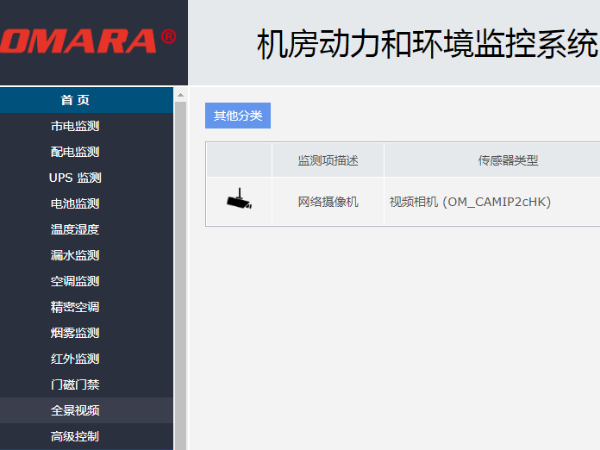Open 全景视频 menu item

pos(75,410)
